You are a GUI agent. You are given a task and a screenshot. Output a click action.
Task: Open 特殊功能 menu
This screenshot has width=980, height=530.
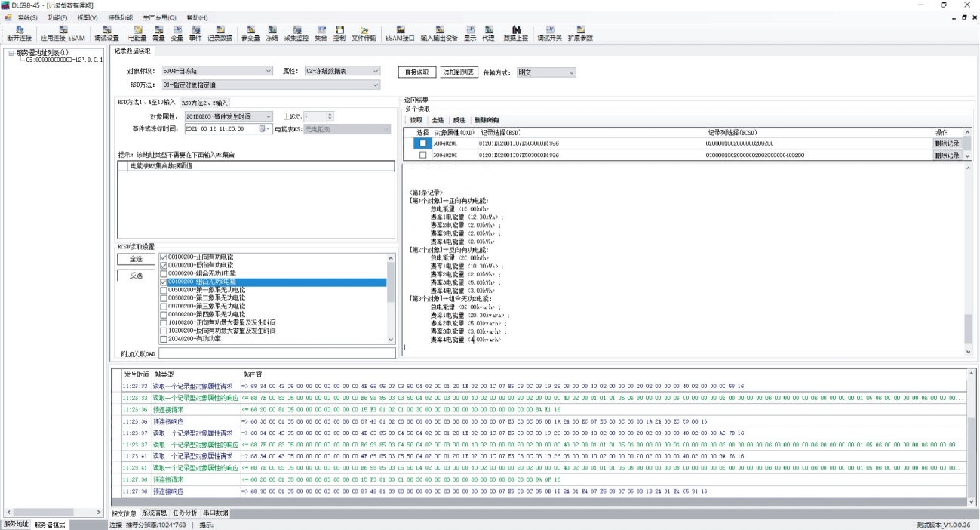[120, 17]
